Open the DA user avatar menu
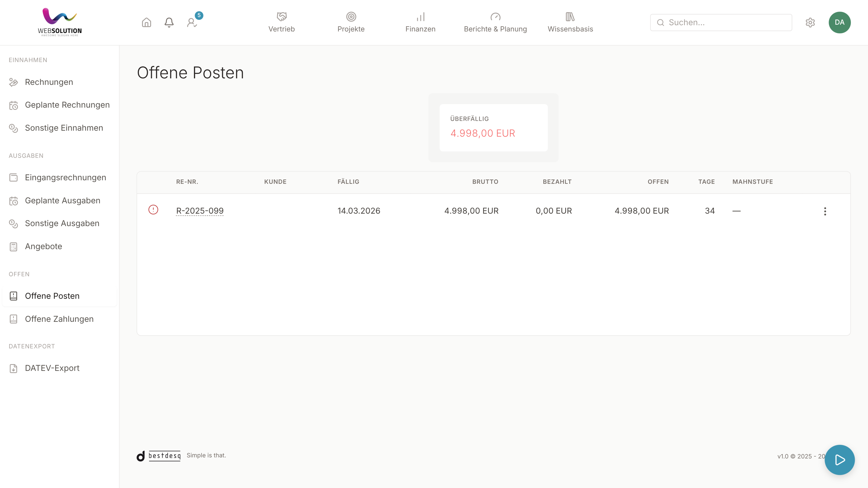Viewport: 868px width, 488px height. (x=839, y=23)
